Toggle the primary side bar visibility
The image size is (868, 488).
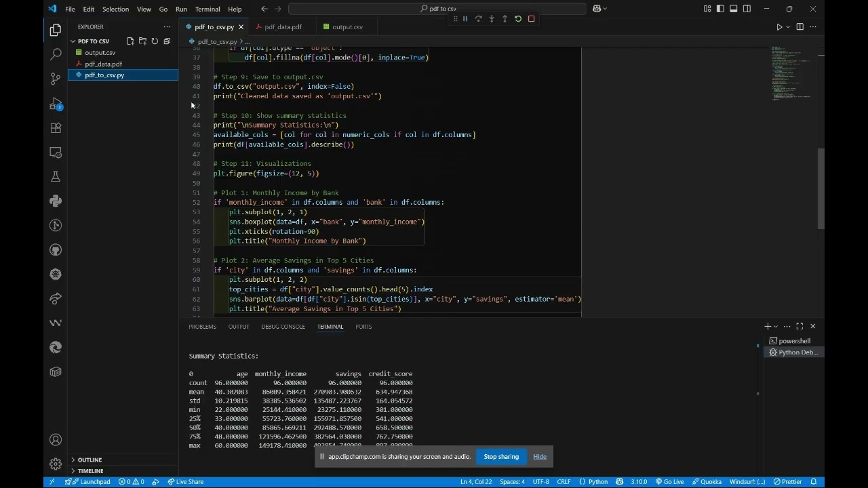[x=720, y=9]
